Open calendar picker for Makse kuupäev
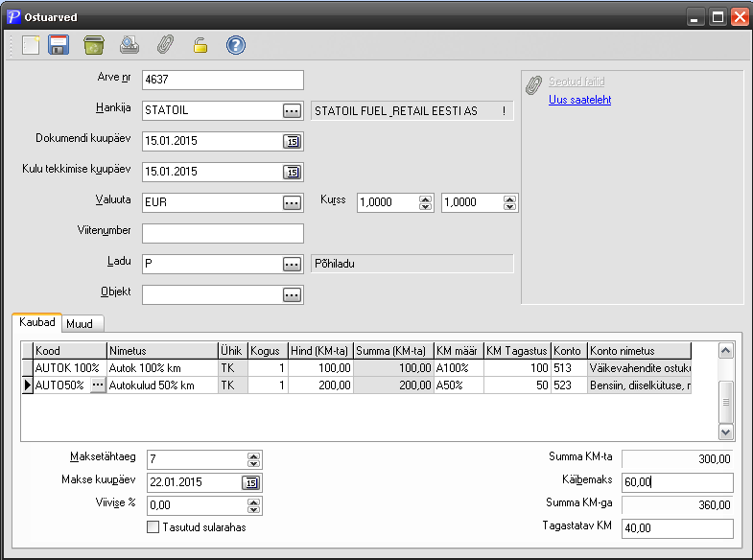This screenshot has height=560, width=753. (250, 482)
